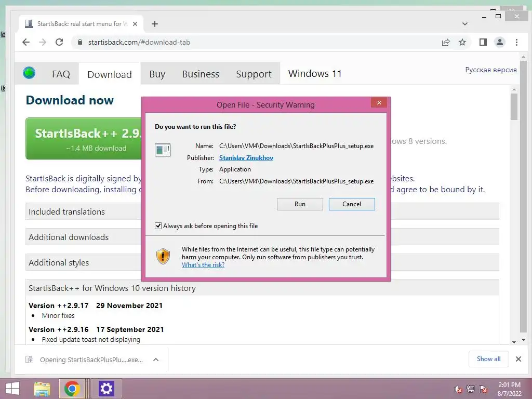Maximize the Chrome window

498,16
